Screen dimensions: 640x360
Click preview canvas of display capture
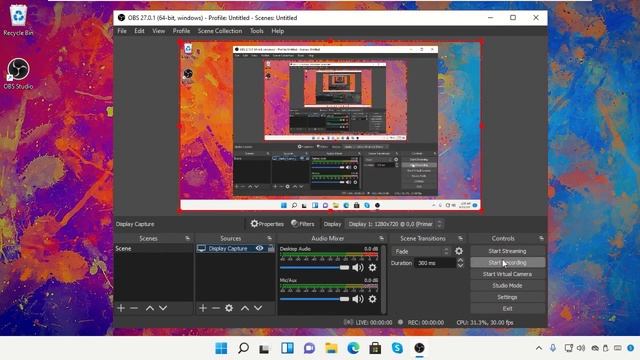coord(330,126)
